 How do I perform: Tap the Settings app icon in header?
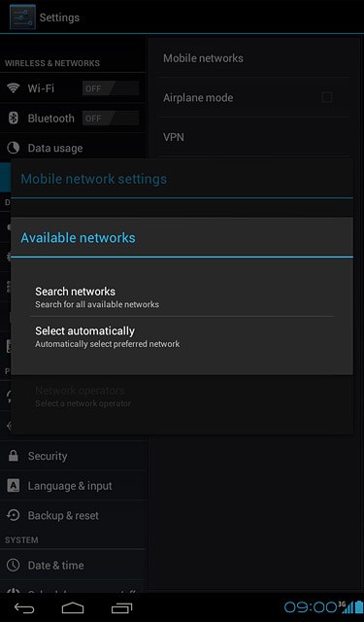point(22,17)
